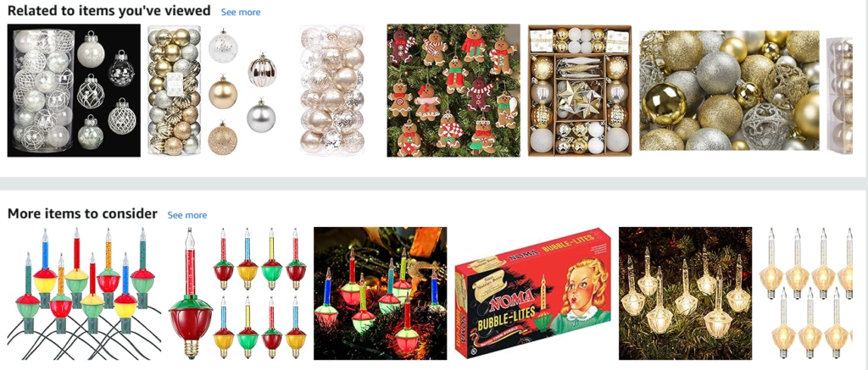Viewport: 868px width, 370px height.
Task: Select the clear bubble lights on tree photo
Action: pyautogui.click(x=685, y=293)
